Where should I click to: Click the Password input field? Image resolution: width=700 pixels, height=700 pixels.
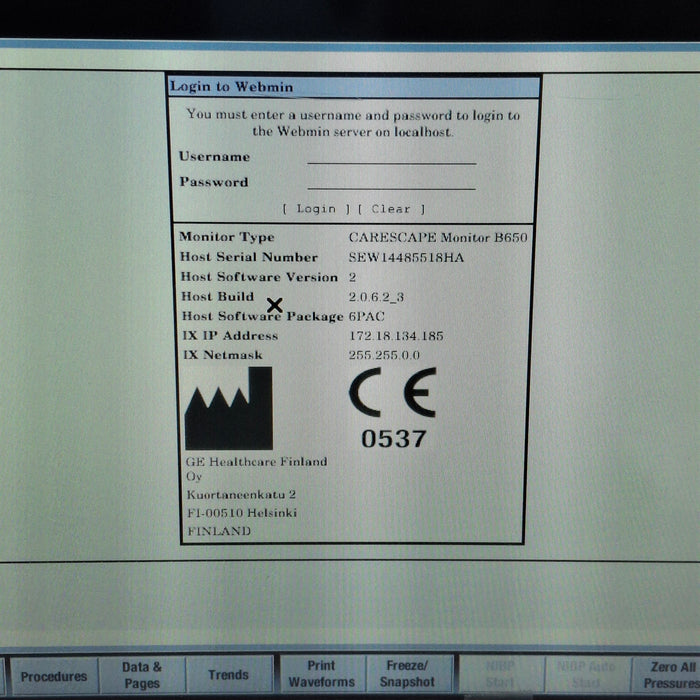(392, 183)
